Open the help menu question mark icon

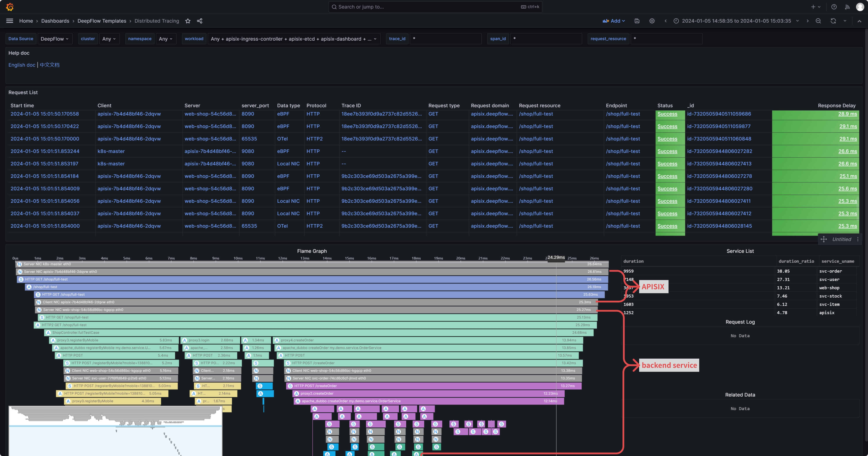[834, 7]
